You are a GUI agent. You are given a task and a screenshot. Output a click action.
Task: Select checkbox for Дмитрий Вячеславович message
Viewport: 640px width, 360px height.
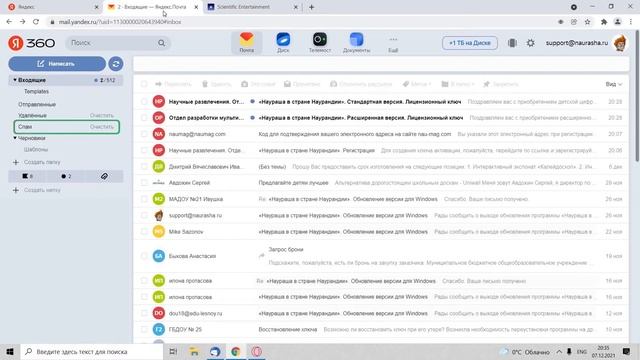point(144,167)
